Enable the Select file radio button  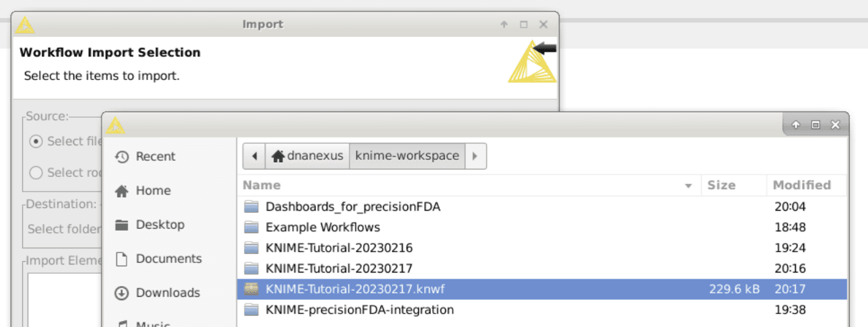click(x=37, y=141)
